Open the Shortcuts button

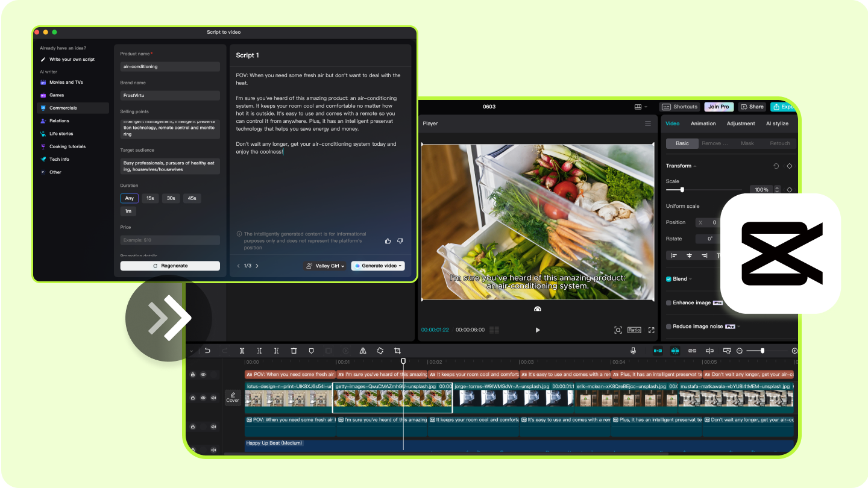[679, 107]
